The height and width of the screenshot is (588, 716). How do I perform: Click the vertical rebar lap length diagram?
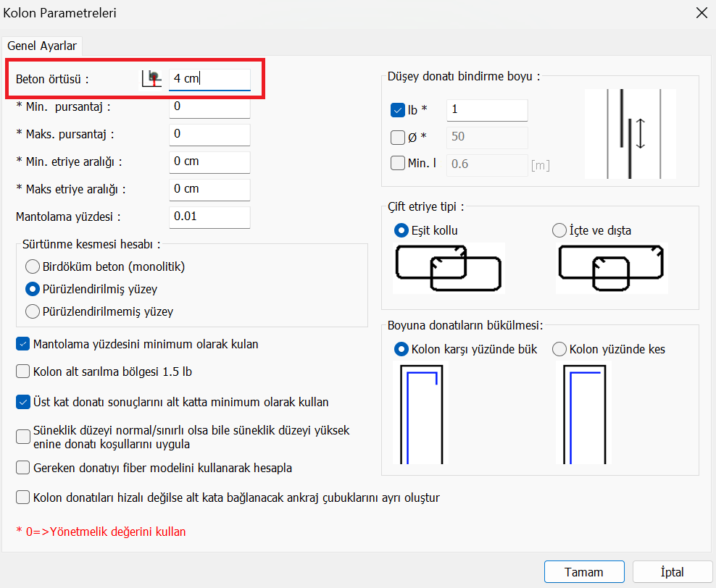point(630,133)
